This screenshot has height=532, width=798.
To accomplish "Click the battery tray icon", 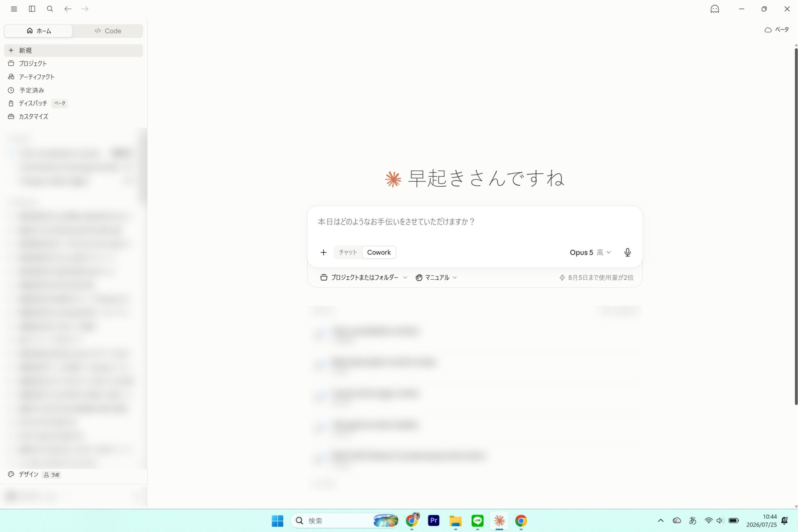I will 734,520.
